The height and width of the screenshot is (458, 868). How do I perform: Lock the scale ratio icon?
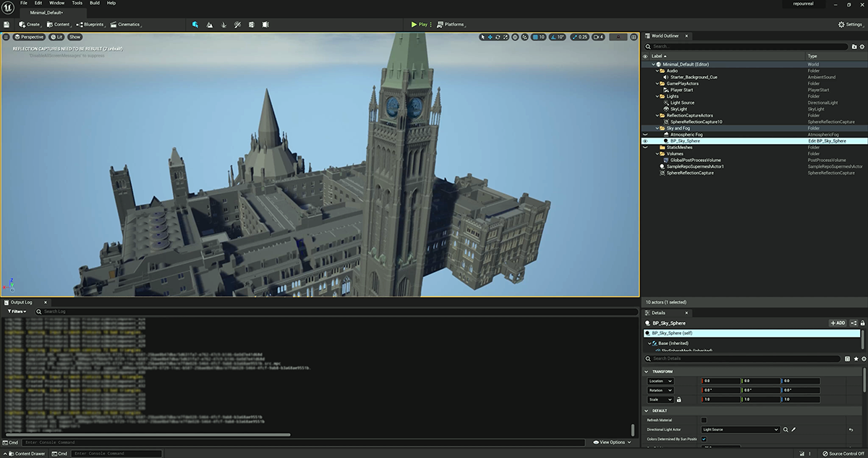[x=678, y=399]
